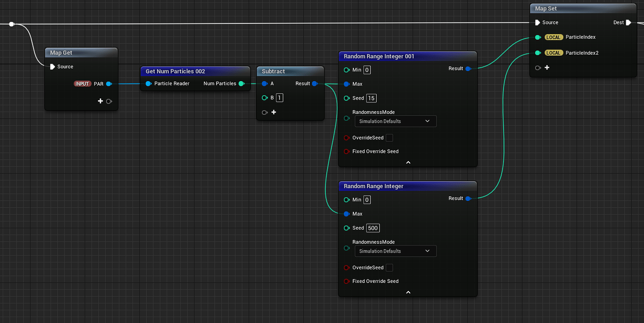This screenshot has height=323, width=644.
Task: Click the Result pin of Random Range Integer 001
Action: (467, 68)
